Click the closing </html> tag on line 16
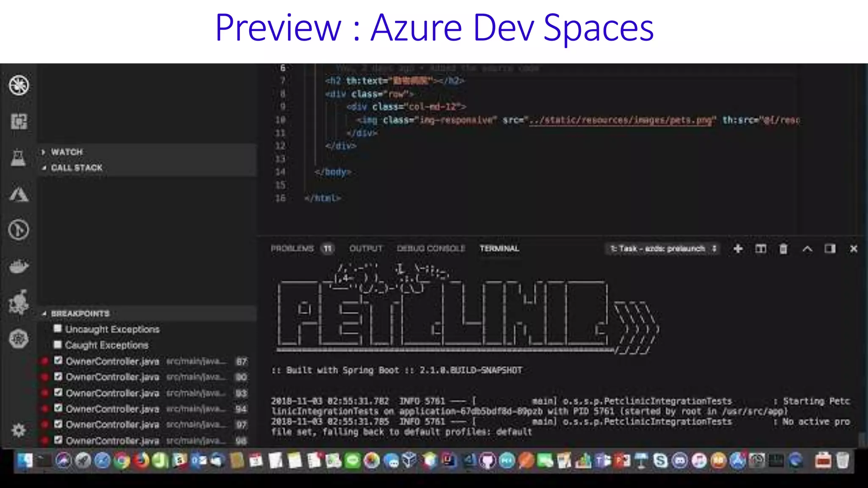 323,198
